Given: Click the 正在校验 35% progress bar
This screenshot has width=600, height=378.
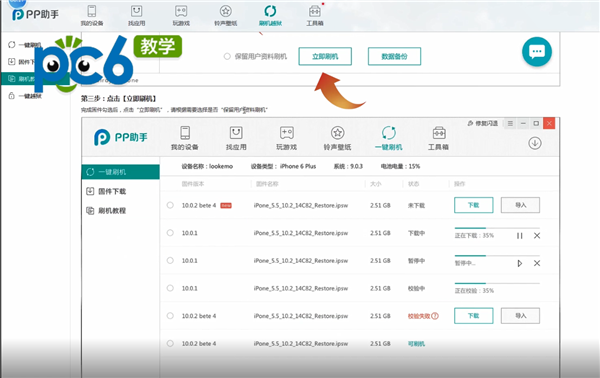Looking at the screenshot, I should (497, 284).
